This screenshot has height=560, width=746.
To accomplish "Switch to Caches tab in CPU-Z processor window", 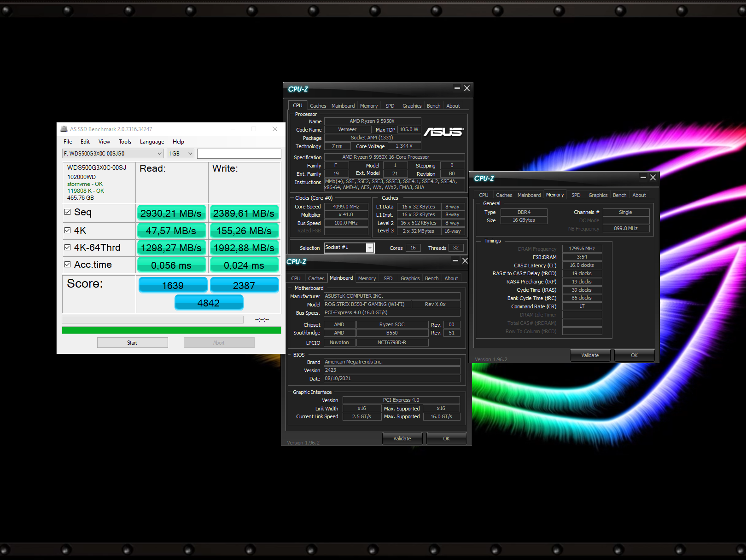I will pyautogui.click(x=318, y=106).
